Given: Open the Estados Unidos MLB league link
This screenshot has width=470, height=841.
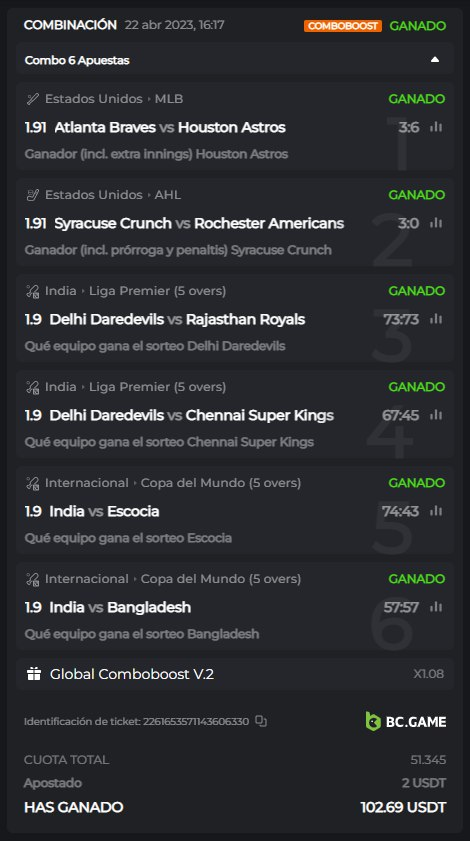Looking at the screenshot, I should tap(114, 99).
